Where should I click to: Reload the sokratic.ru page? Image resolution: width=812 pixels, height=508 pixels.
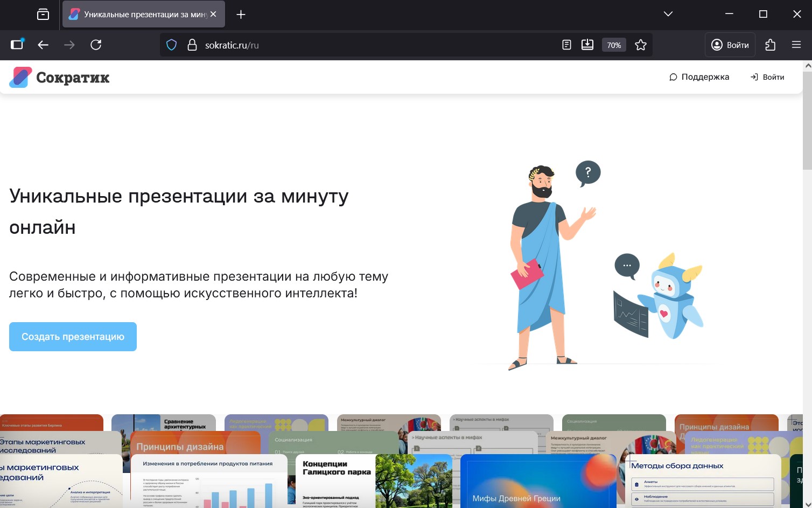pos(96,45)
